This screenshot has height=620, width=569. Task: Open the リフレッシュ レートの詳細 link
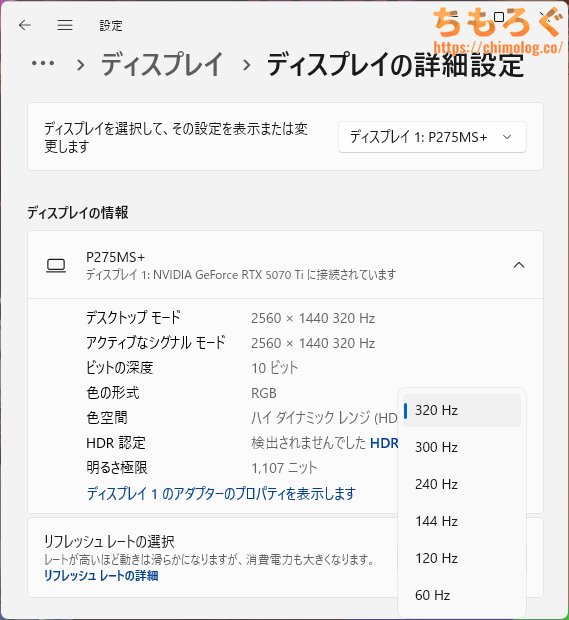[101, 576]
